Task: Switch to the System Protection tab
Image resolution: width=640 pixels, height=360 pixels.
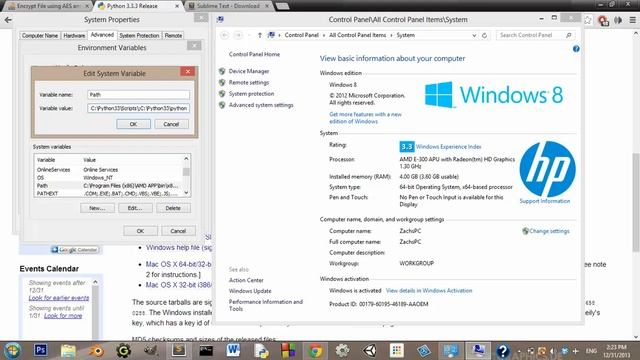Action: [139, 36]
